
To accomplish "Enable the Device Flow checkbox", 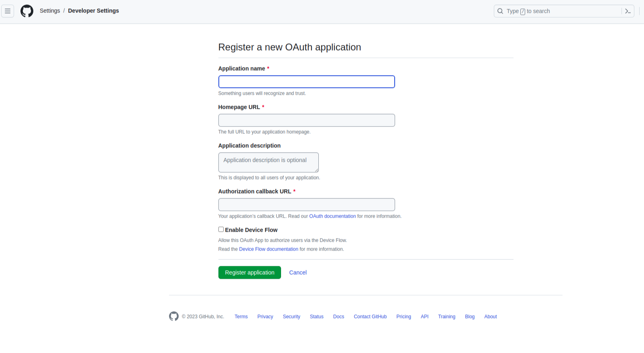I will click(x=221, y=229).
